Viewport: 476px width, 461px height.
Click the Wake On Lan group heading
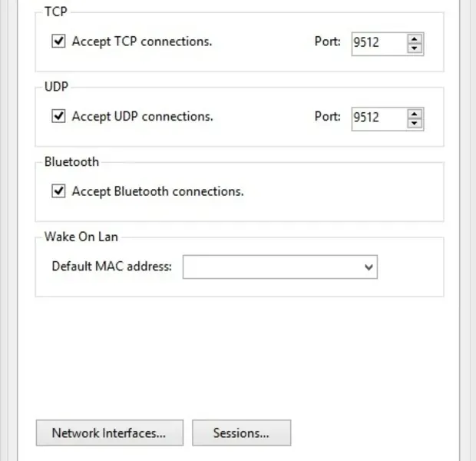(81, 237)
